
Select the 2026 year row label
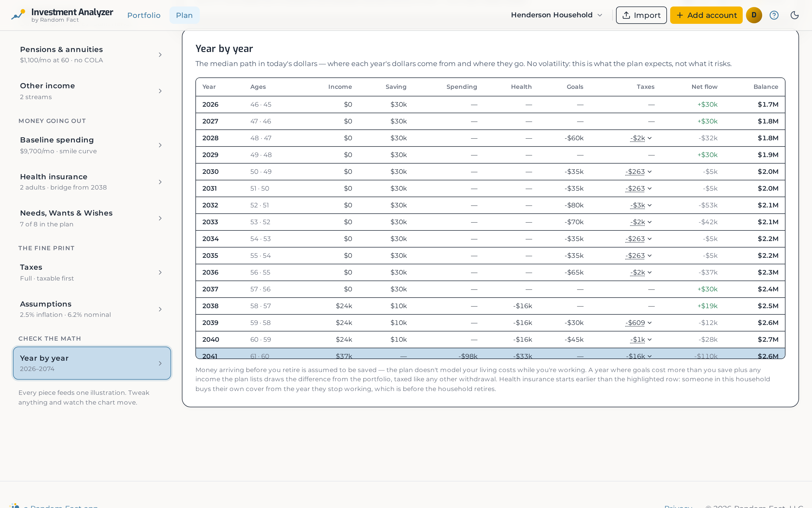[210, 105]
